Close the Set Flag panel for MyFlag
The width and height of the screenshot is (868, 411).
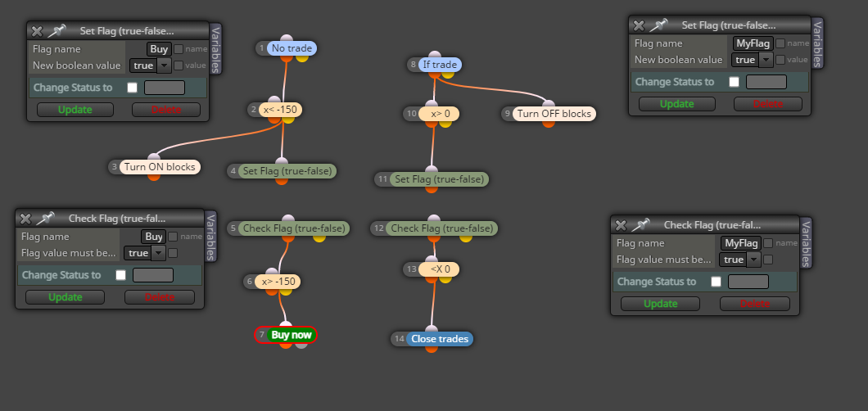638,25
